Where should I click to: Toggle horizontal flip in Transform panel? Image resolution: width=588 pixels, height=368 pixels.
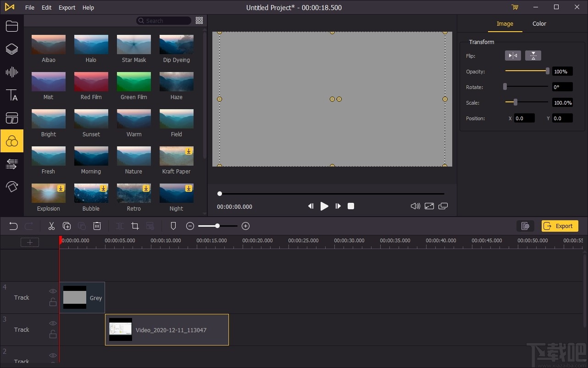pyautogui.click(x=513, y=55)
